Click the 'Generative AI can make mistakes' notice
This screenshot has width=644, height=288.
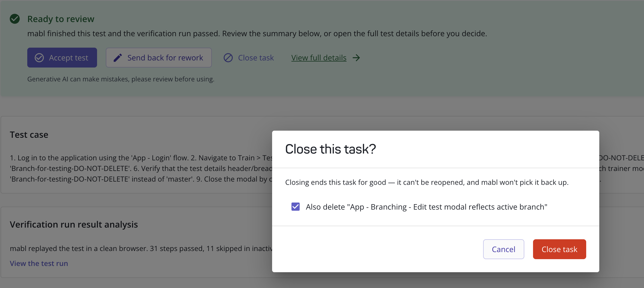(x=121, y=79)
